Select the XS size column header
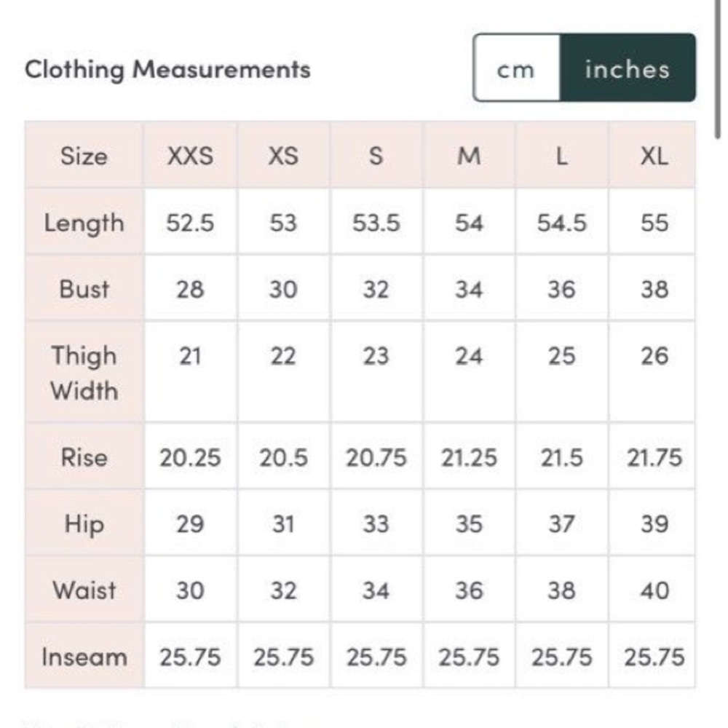The height and width of the screenshot is (728, 728). coord(283,156)
